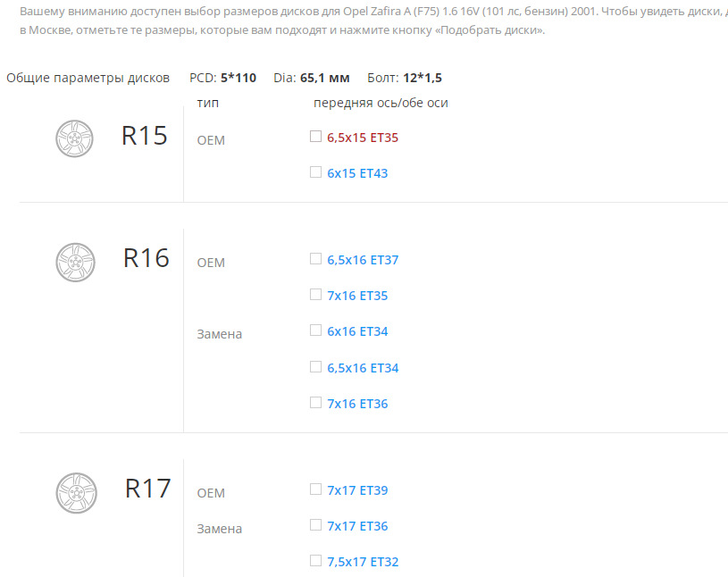The width and height of the screenshot is (728, 577).
Task: Click the R15 diameter heading
Action: coord(145,136)
